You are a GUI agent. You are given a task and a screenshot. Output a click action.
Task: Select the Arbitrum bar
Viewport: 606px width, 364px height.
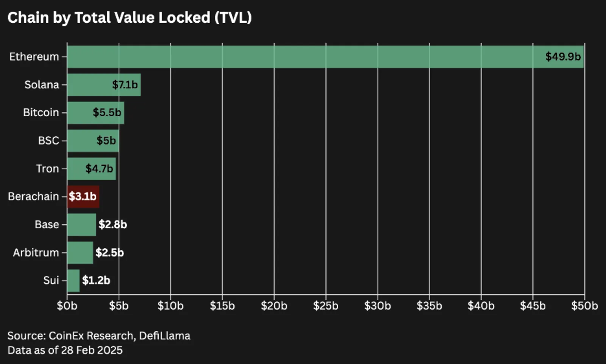tap(80, 253)
